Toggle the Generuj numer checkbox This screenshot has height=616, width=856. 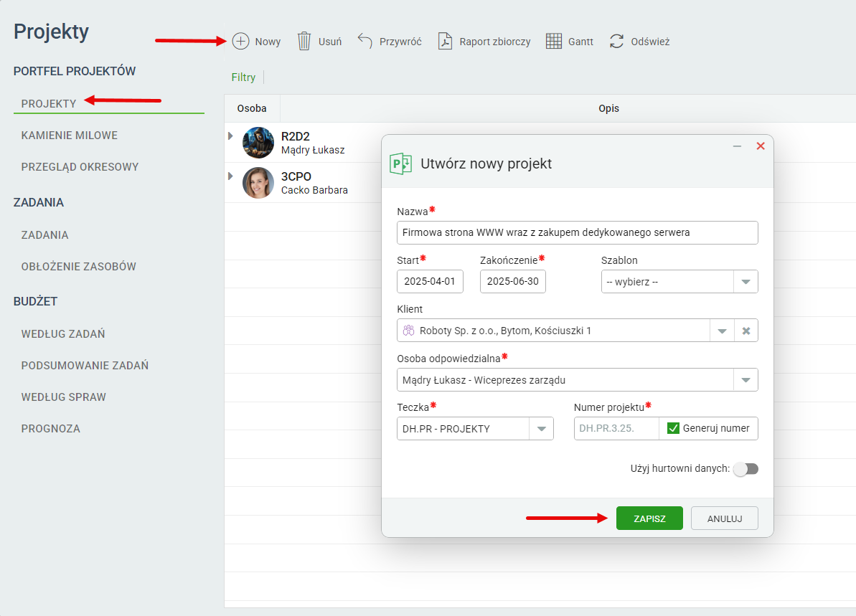pyautogui.click(x=673, y=428)
